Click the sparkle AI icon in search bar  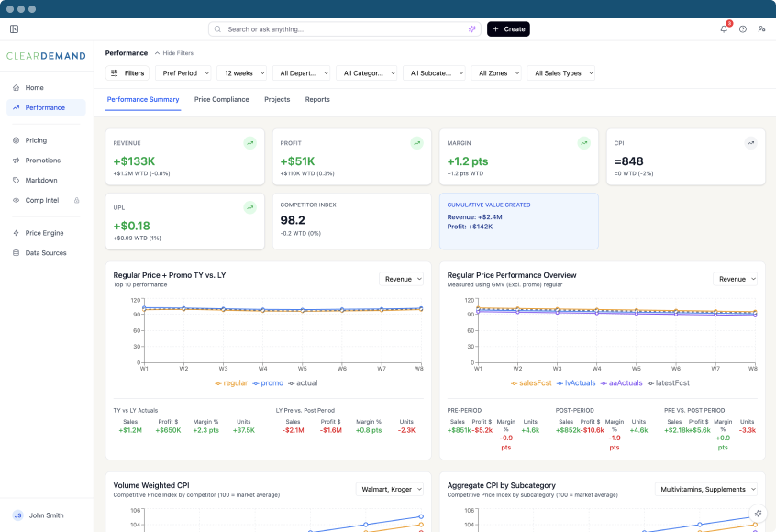click(x=471, y=29)
